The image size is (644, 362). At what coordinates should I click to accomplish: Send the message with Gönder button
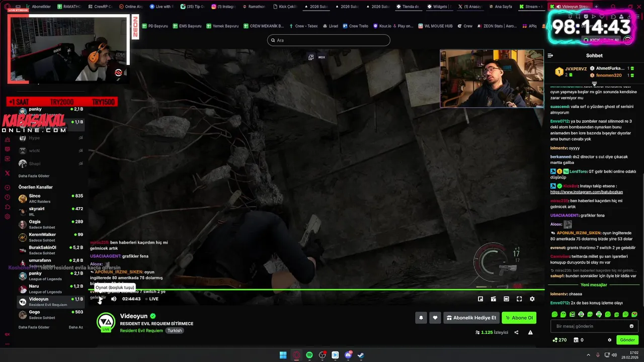tap(627, 340)
